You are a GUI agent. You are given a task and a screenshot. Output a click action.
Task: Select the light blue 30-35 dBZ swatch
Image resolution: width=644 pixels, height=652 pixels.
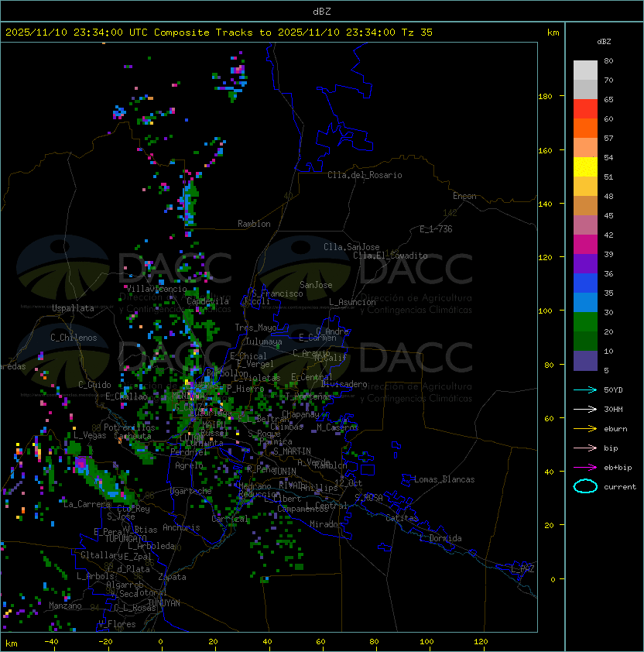click(x=585, y=303)
